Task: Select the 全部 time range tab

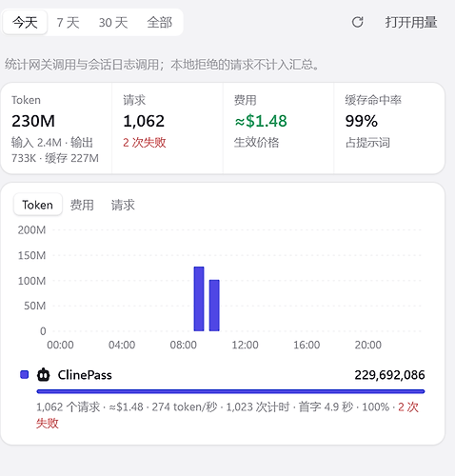Action: [x=159, y=23]
